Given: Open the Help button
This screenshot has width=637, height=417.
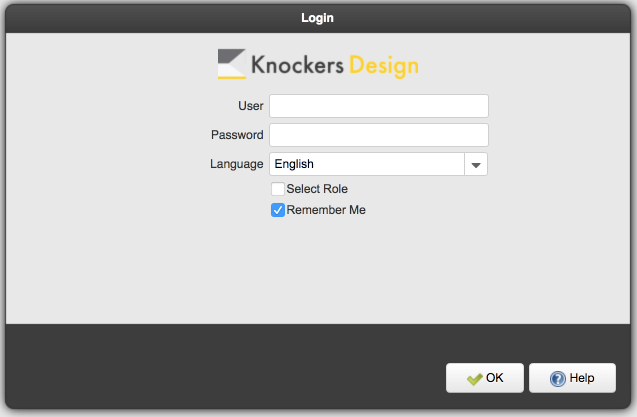Looking at the screenshot, I should 572,378.
